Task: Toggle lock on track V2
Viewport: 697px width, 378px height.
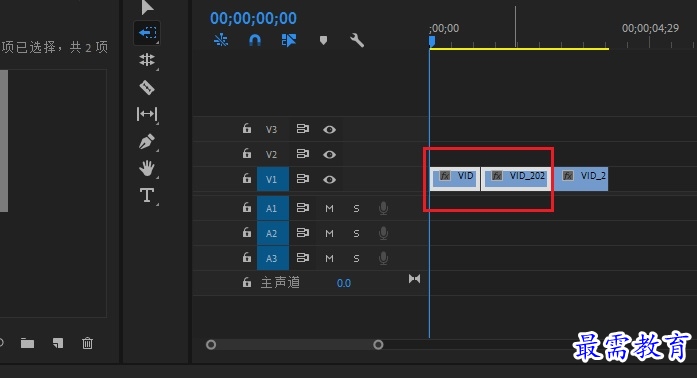Action: click(x=247, y=154)
